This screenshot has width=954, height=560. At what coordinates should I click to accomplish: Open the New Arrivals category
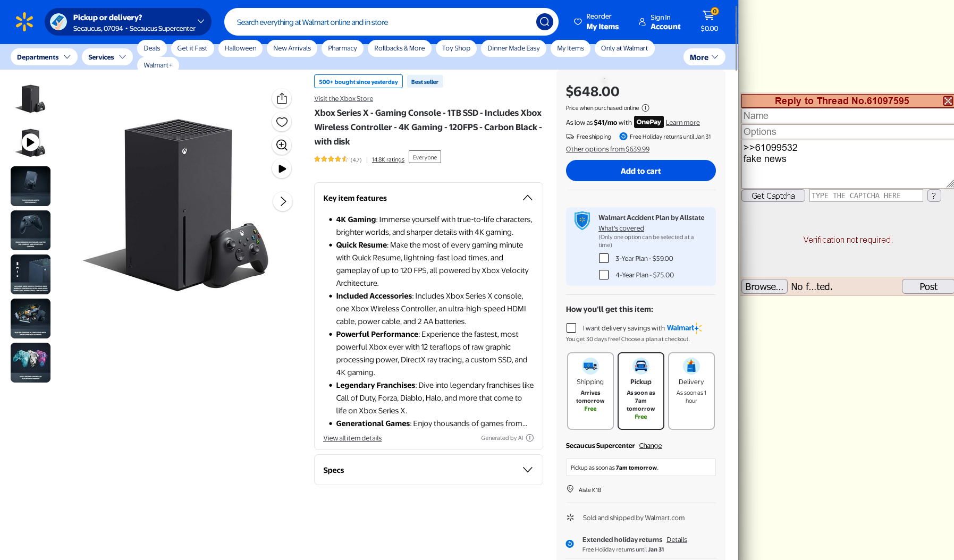click(x=292, y=48)
